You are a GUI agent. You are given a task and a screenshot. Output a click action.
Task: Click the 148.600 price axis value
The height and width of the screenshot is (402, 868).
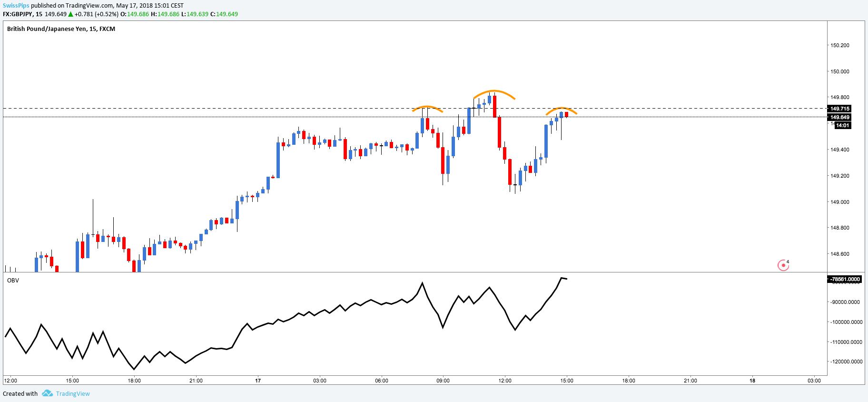click(840, 254)
